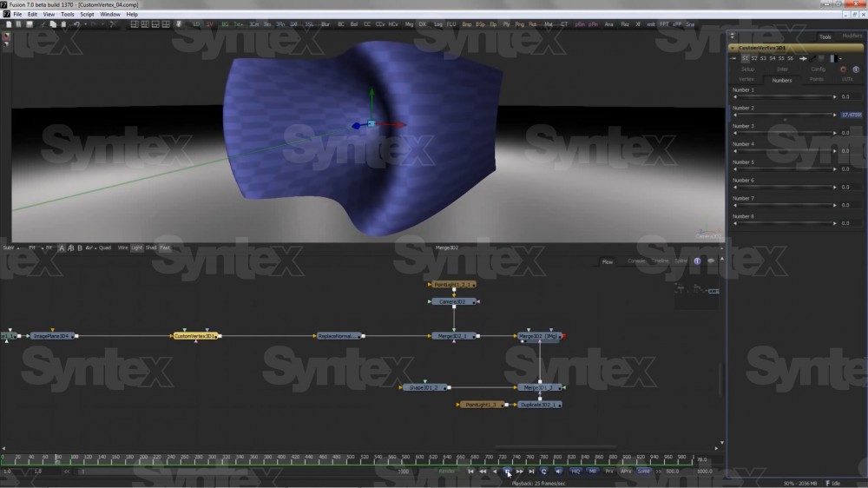
Task: Switch to the Numbers tab
Action: point(781,79)
